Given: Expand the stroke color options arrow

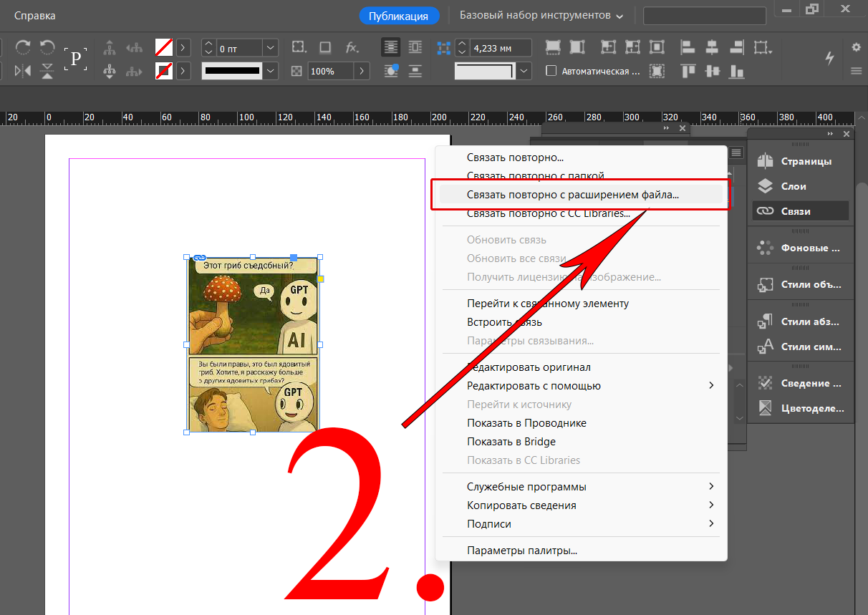Looking at the screenshot, I should pyautogui.click(x=184, y=71).
